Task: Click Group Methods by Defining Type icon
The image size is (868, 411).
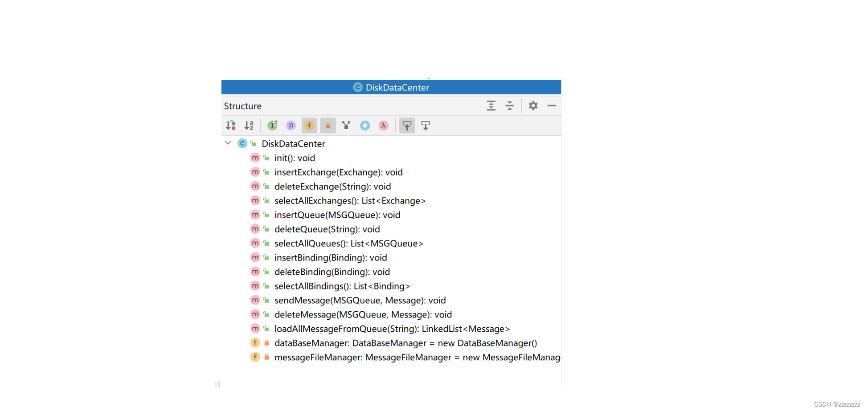Action: point(346,126)
